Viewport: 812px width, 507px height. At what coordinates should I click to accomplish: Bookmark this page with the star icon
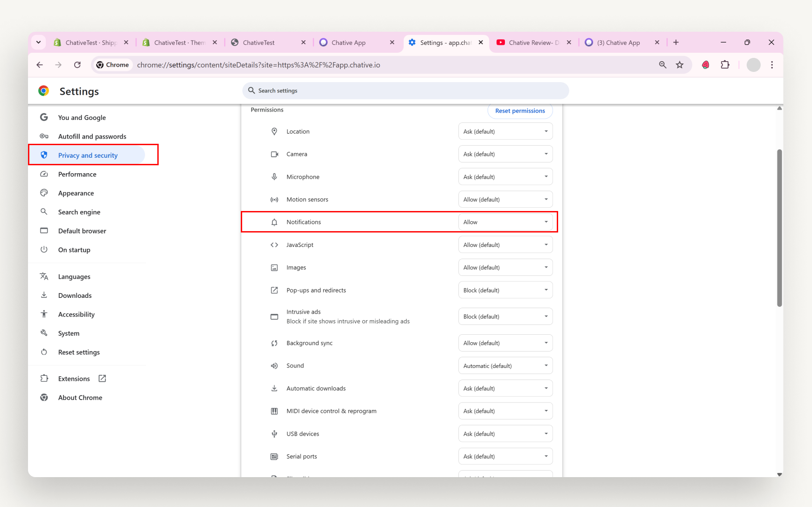(680, 64)
